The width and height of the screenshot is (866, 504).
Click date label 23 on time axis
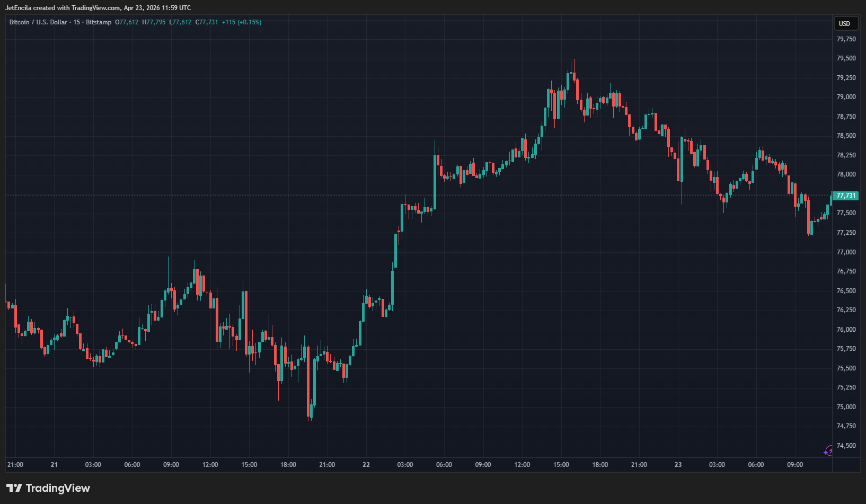pyautogui.click(x=678, y=465)
